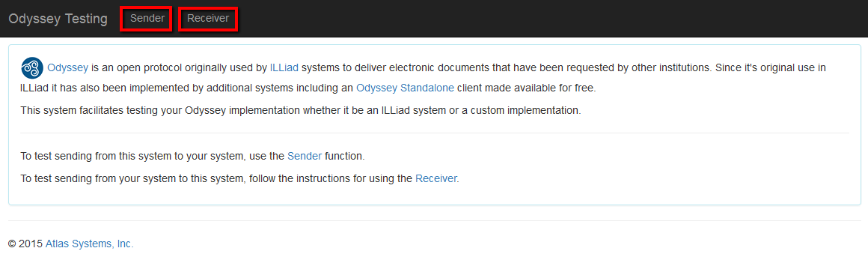
Task: Click the Odyssey spiral logo icon
Action: click(32, 68)
